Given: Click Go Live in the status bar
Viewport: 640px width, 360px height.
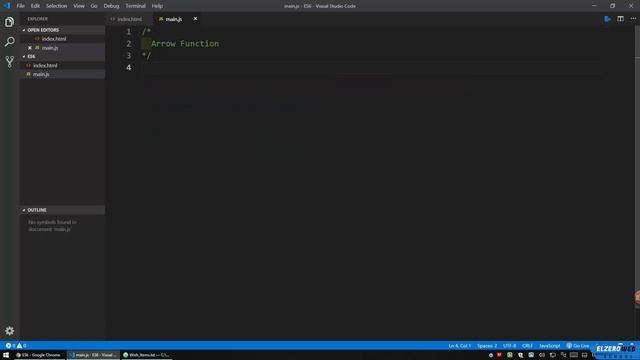Looking at the screenshot, I should pyautogui.click(x=578, y=346).
